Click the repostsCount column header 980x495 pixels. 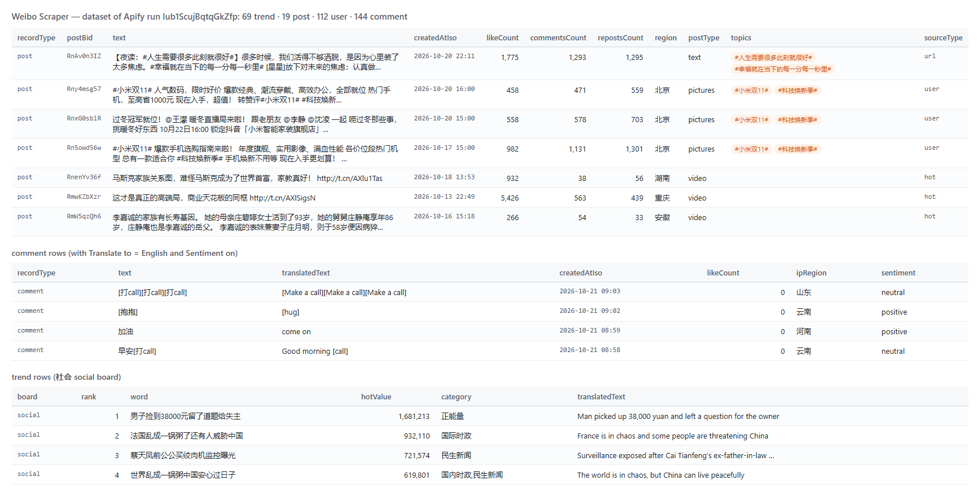coord(620,38)
